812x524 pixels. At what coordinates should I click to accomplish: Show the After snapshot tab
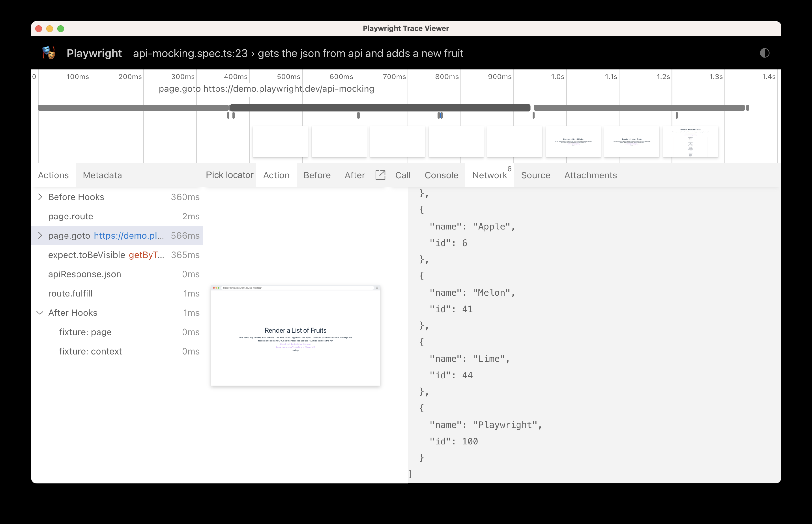355,175
